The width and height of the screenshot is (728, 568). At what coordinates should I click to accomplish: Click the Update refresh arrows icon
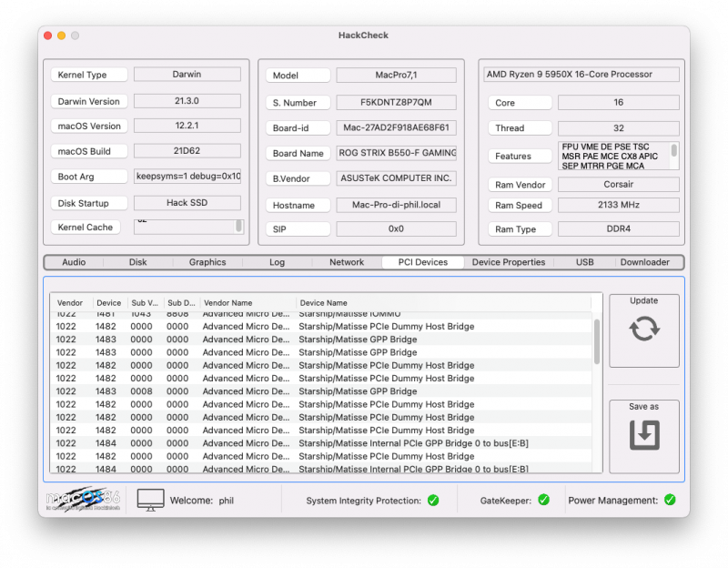point(643,329)
